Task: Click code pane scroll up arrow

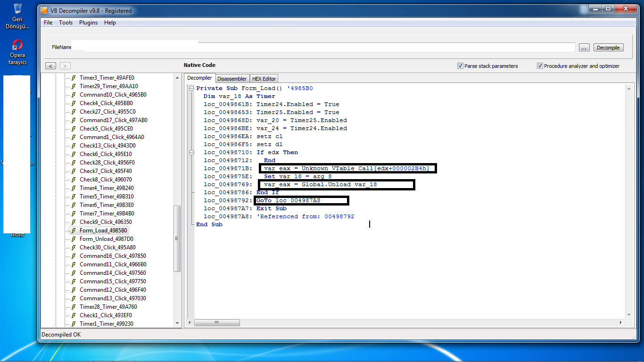Action: click(628, 88)
